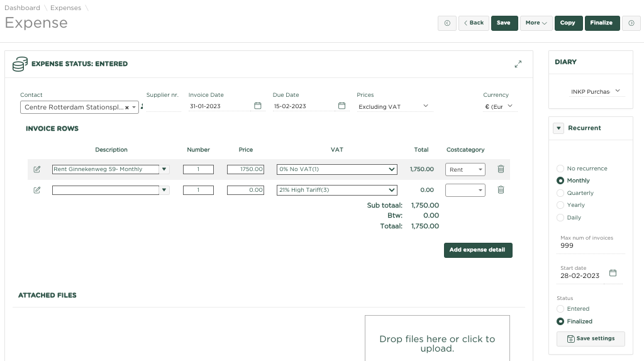The height and width of the screenshot is (361, 644).
Task: Collapse the Recurrent panel
Action: point(558,128)
